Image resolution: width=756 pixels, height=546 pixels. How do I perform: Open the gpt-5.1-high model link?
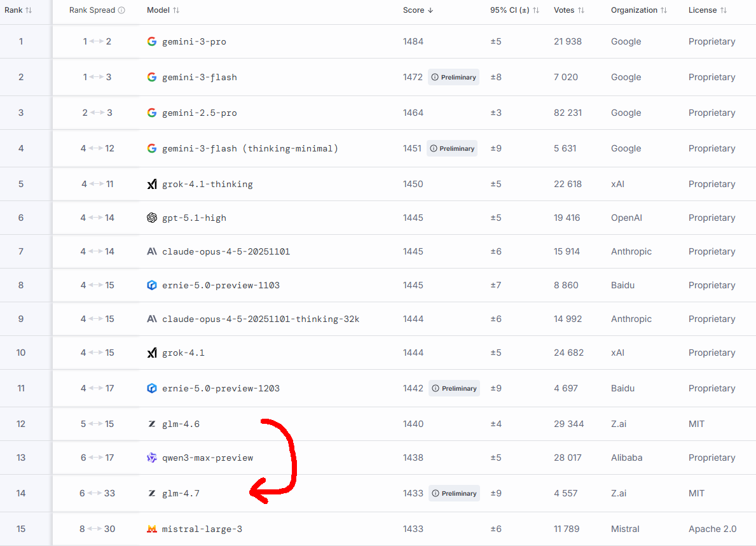click(x=195, y=218)
